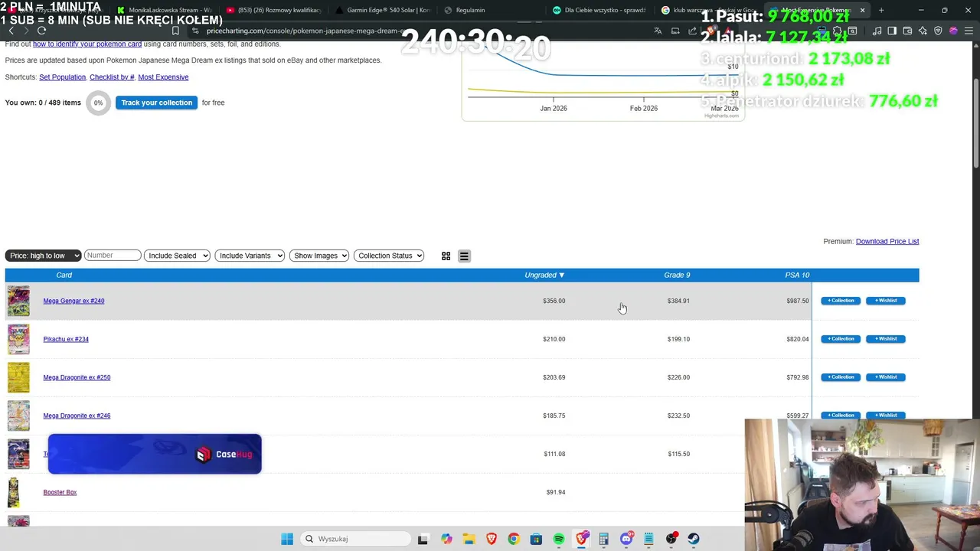980x551 pixels.
Task: Switch to grid view icon
Action: point(446,256)
